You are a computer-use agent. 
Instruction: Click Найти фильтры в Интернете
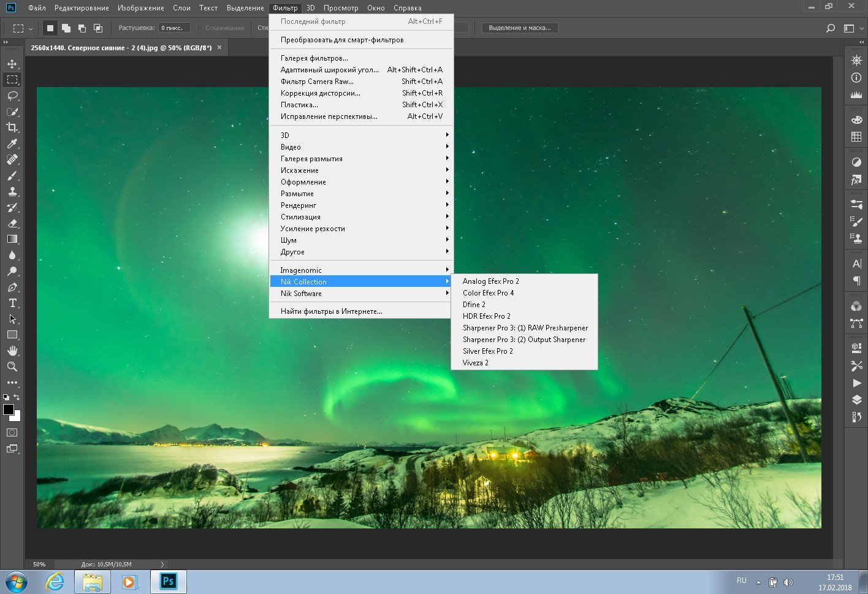361,311
